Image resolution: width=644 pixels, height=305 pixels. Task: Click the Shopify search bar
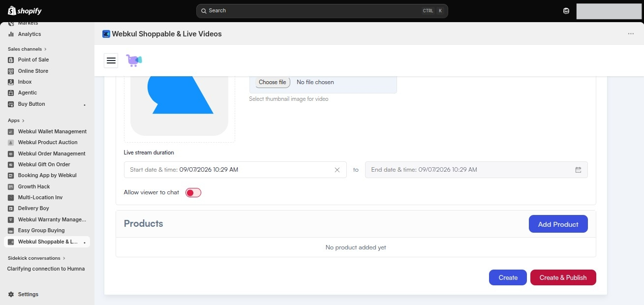(x=322, y=11)
